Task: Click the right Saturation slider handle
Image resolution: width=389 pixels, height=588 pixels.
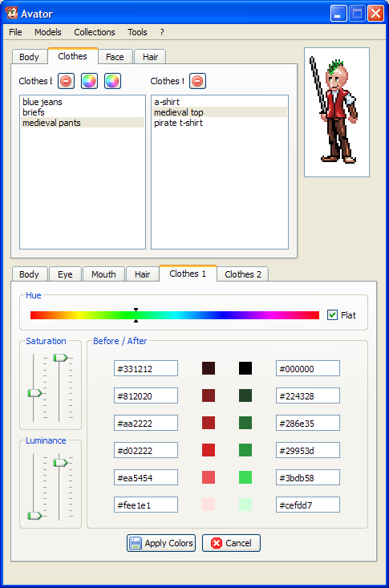Action: pyautogui.click(x=60, y=358)
